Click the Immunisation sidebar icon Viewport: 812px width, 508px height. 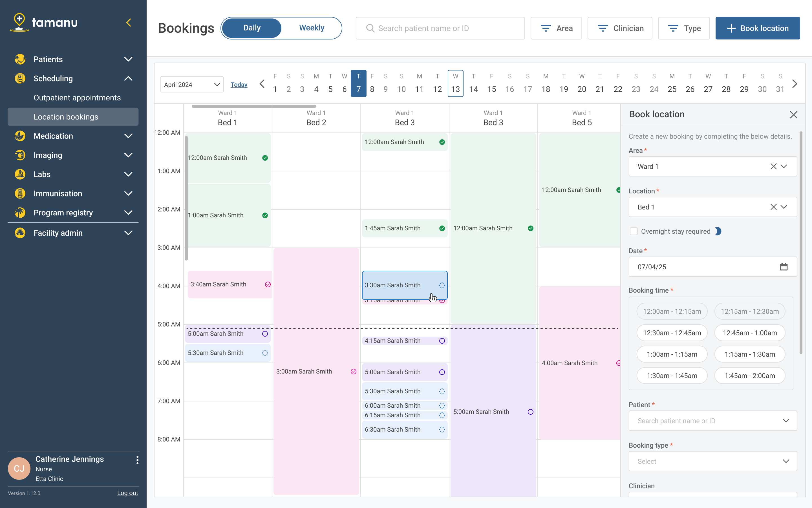click(x=20, y=193)
